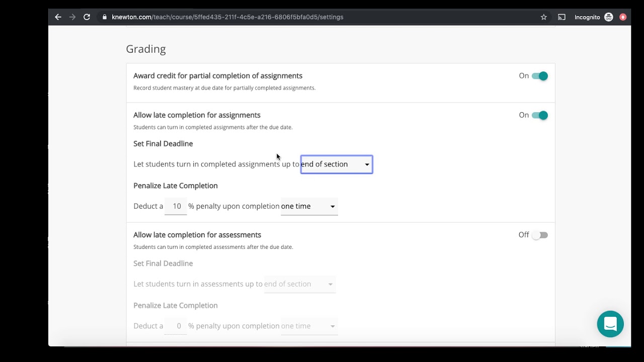Open the assignments penalty 'one time' dropdown

pos(309,206)
